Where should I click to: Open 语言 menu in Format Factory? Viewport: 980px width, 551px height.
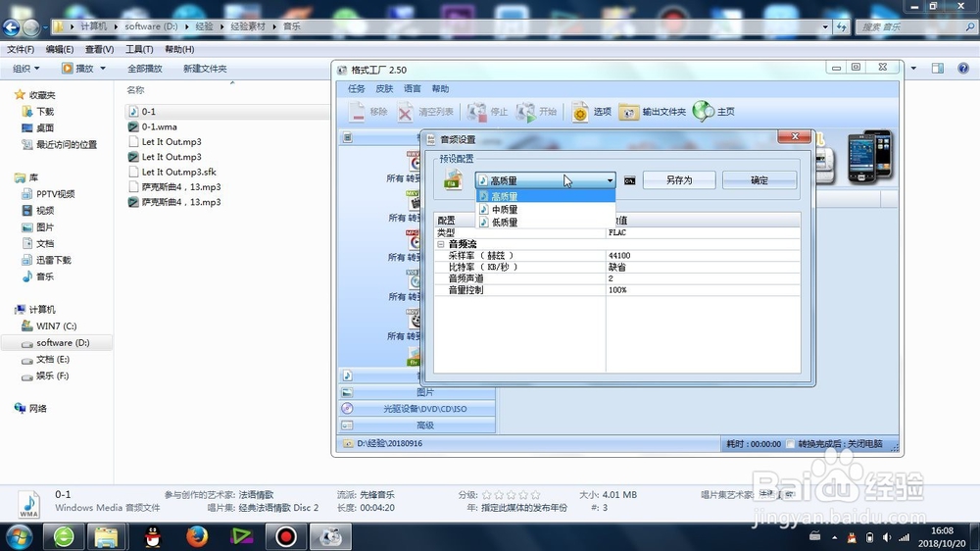[413, 89]
